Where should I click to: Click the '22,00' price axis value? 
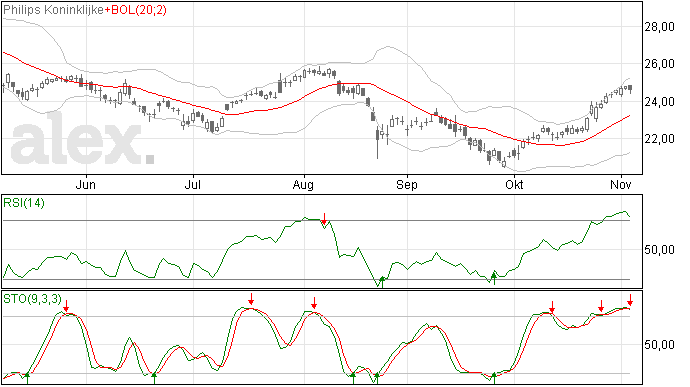660,139
